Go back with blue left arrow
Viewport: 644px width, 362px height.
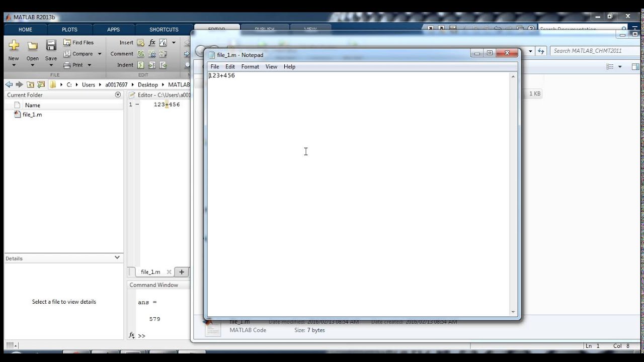coord(9,84)
